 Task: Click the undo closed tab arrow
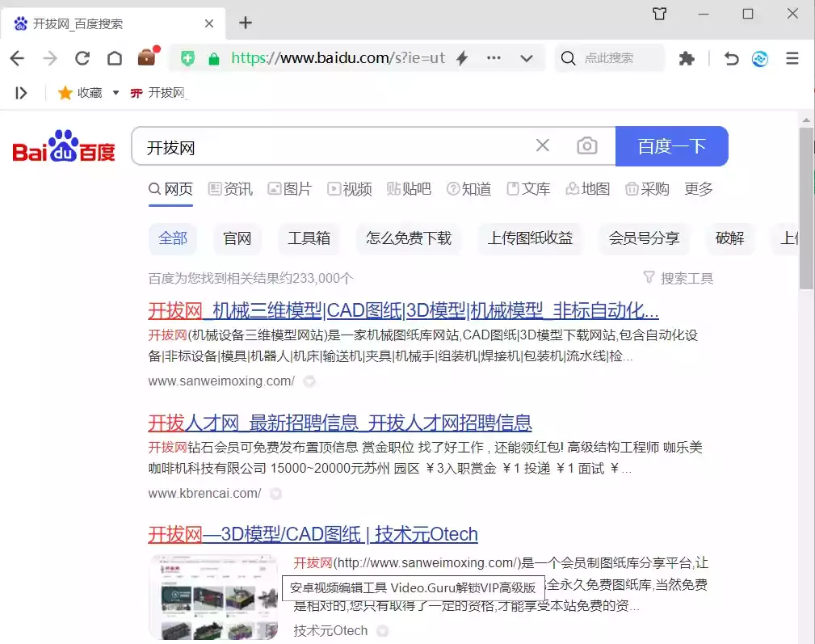pyautogui.click(x=731, y=58)
